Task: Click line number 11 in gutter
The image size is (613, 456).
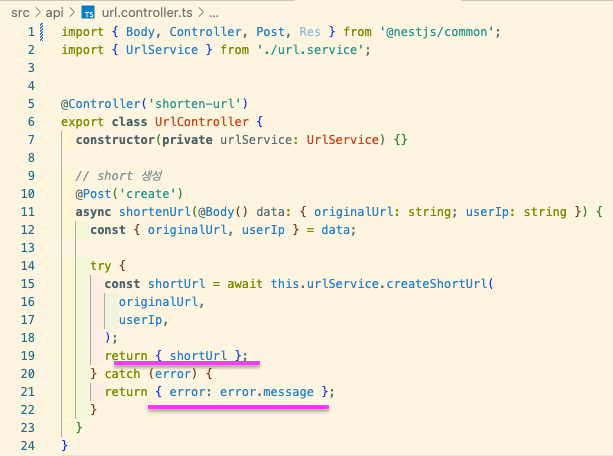Action: (28, 212)
